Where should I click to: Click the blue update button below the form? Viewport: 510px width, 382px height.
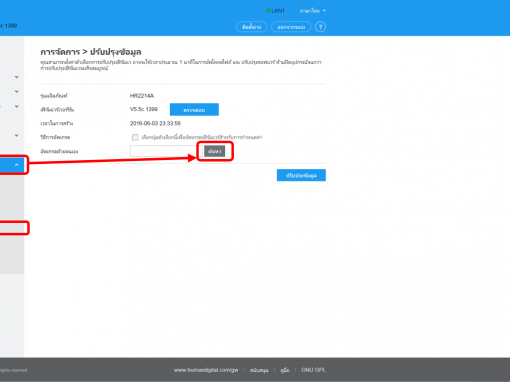301,175
